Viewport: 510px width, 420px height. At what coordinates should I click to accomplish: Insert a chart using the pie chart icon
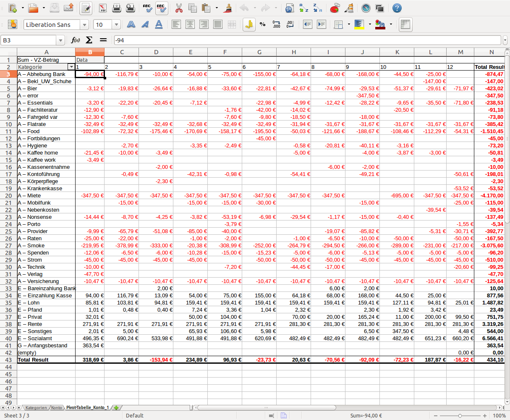pyautogui.click(x=335, y=8)
